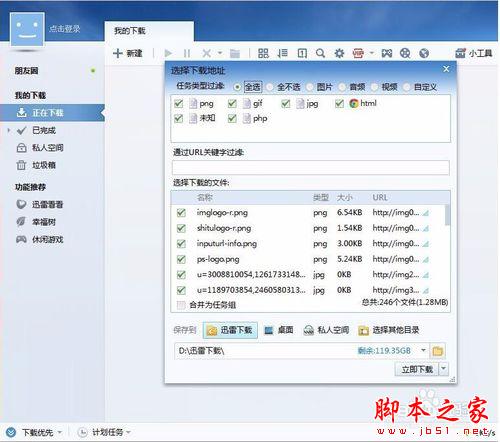Screen dimensions: 500x442
Task: Open the delete options dropdown arrow
Action: click(220, 53)
